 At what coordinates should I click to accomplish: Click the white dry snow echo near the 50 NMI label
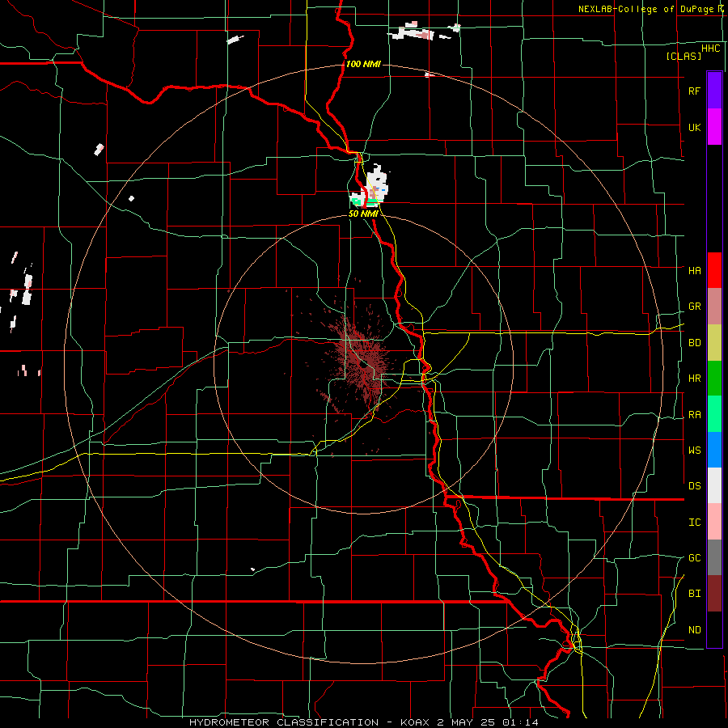(x=371, y=187)
